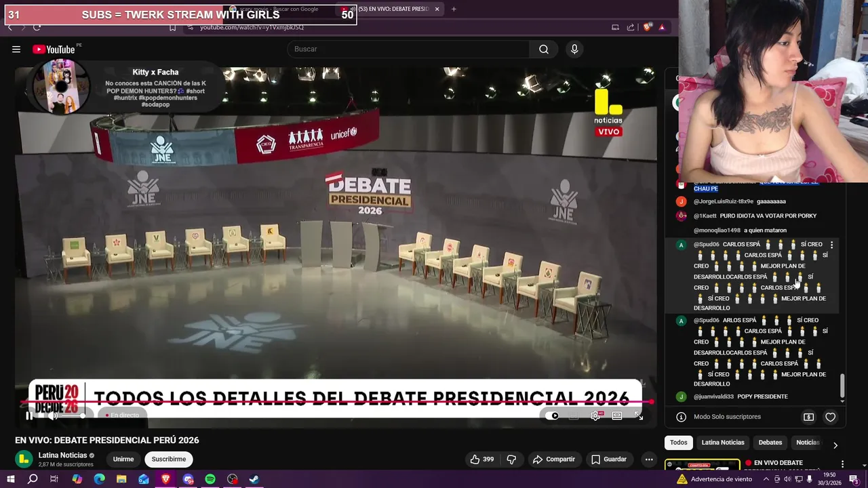The image size is (868, 488).
Task: Save video with Guardar button
Action: coord(609,459)
